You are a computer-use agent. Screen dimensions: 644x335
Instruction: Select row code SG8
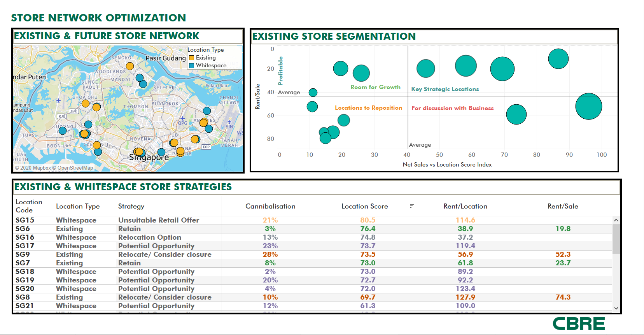pyautogui.click(x=23, y=297)
